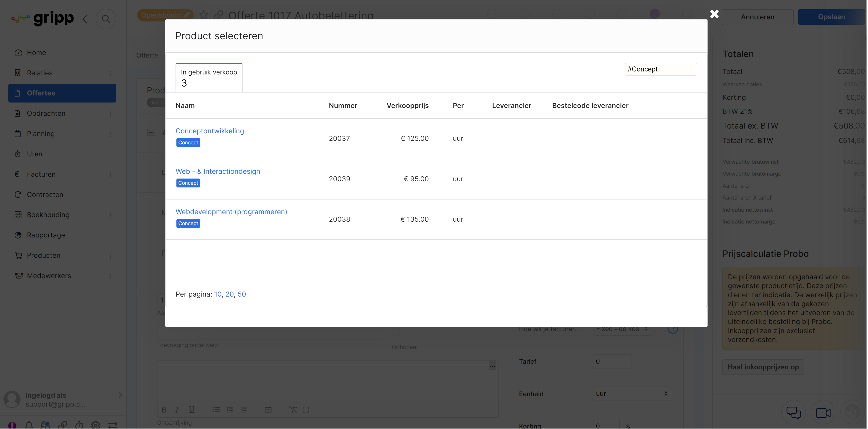Click the Planning calendar icon
Screen dimensions: 868x429
click(18, 134)
